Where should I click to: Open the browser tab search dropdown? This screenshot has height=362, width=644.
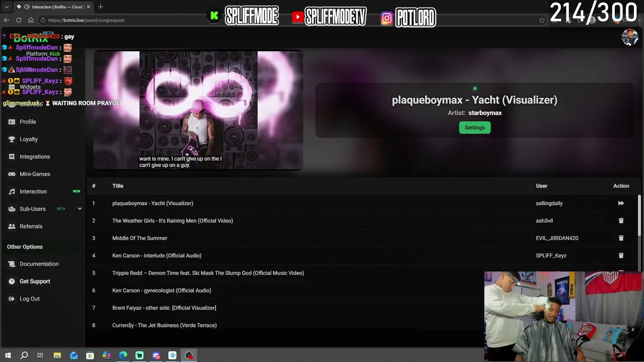click(7, 7)
